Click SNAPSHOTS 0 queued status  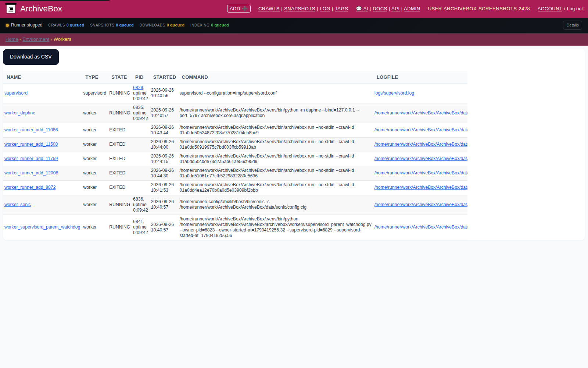coord(112,25)
